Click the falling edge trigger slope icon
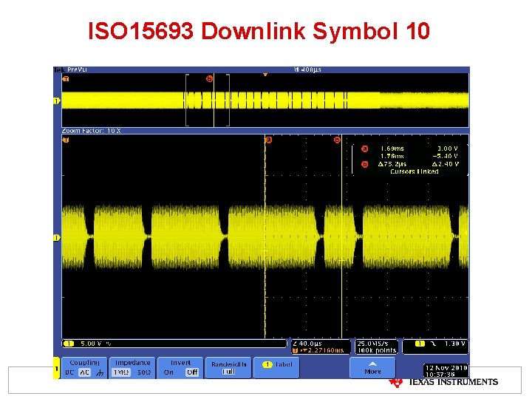The width and height of the screenshot is (532, 399). click(x=433, y=344)
